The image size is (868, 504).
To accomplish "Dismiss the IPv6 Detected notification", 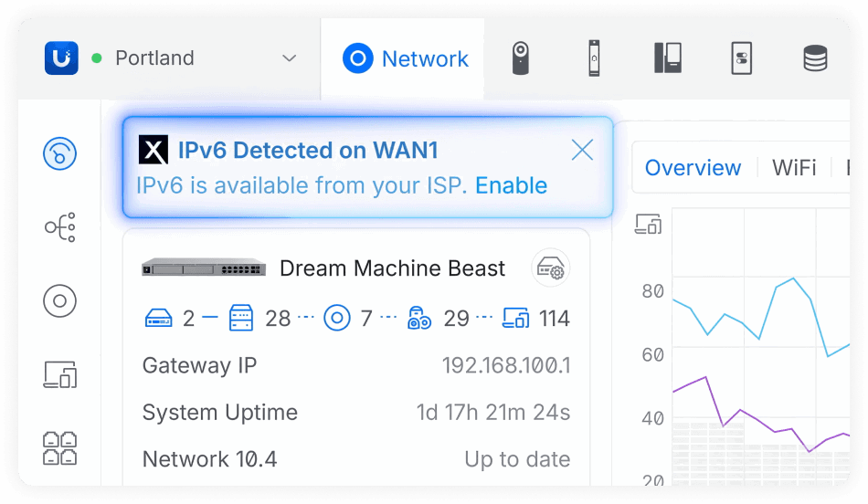I will click(582, 150).
